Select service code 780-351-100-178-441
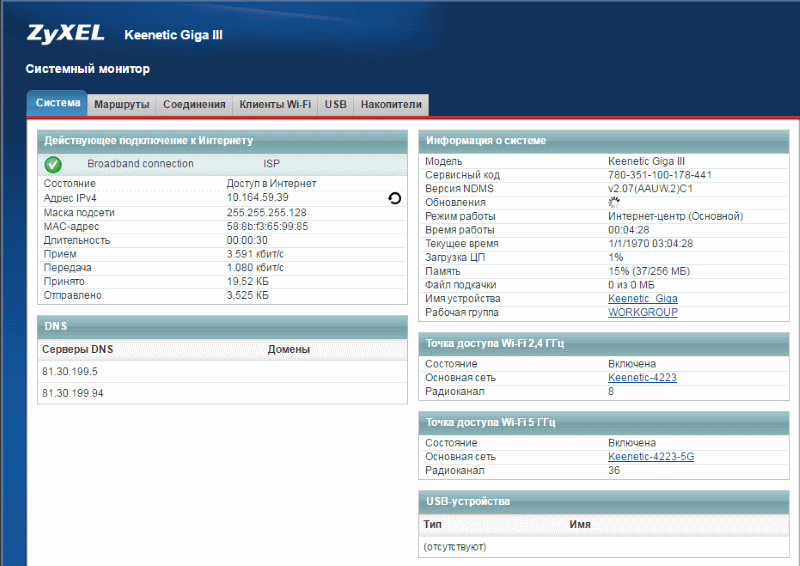 [660, 175]
